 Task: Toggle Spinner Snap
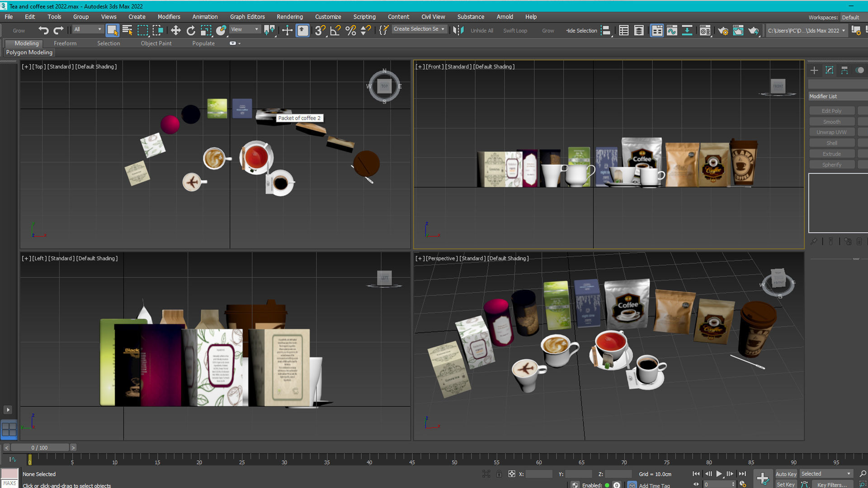[x=365, y=30]
